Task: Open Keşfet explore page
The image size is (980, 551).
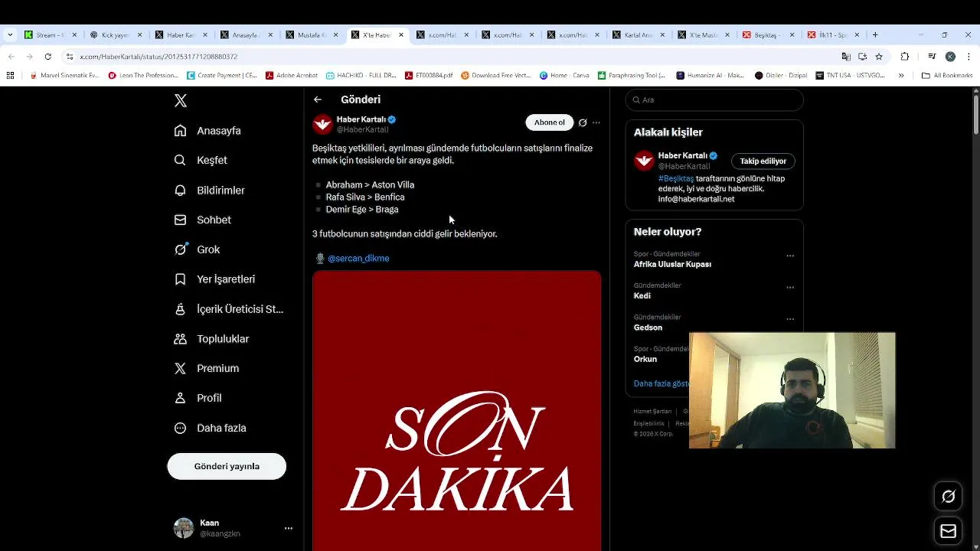Action: (201, 160)
